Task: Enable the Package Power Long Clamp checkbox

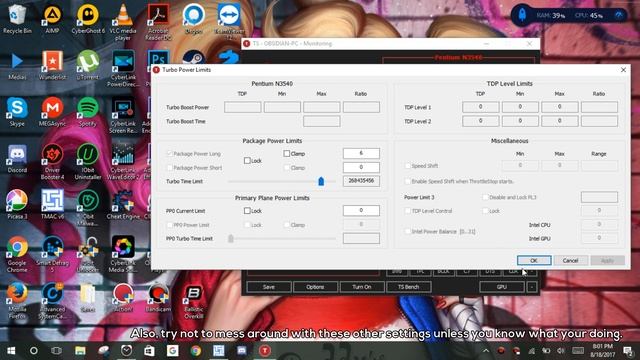Action: point(287,153)
